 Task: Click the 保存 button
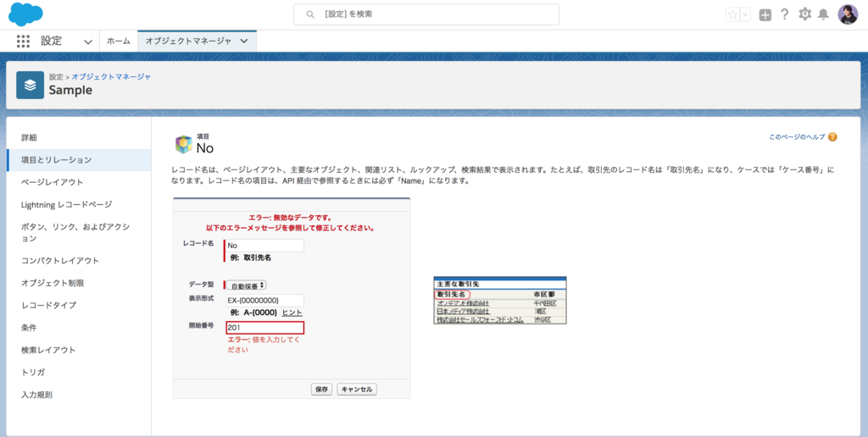click(322, 390)
